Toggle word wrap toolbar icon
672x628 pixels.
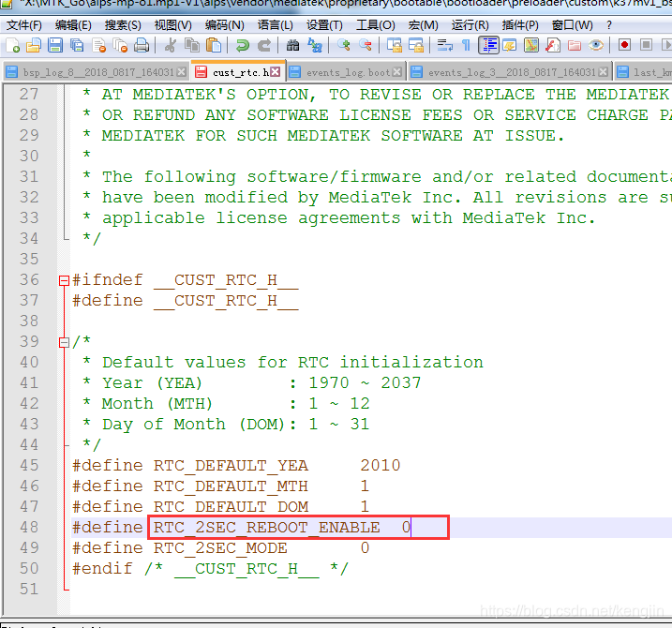445,45
